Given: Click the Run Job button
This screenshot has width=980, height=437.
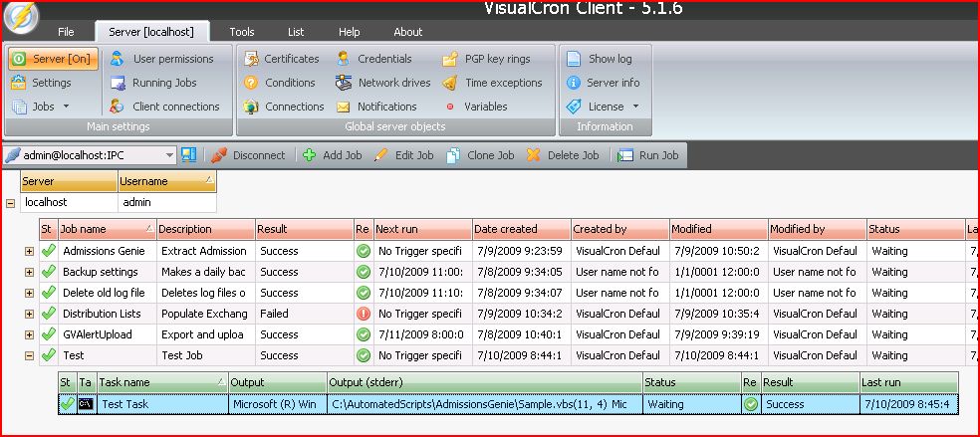Looking at the screenshot, I should pyautogui.click(x=648, y=155).
